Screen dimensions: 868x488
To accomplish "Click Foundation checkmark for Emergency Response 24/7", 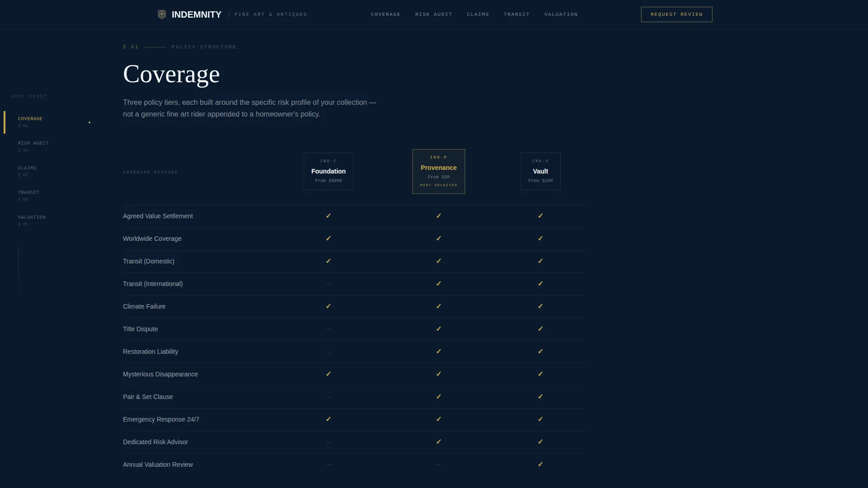I will click(328, 419).
